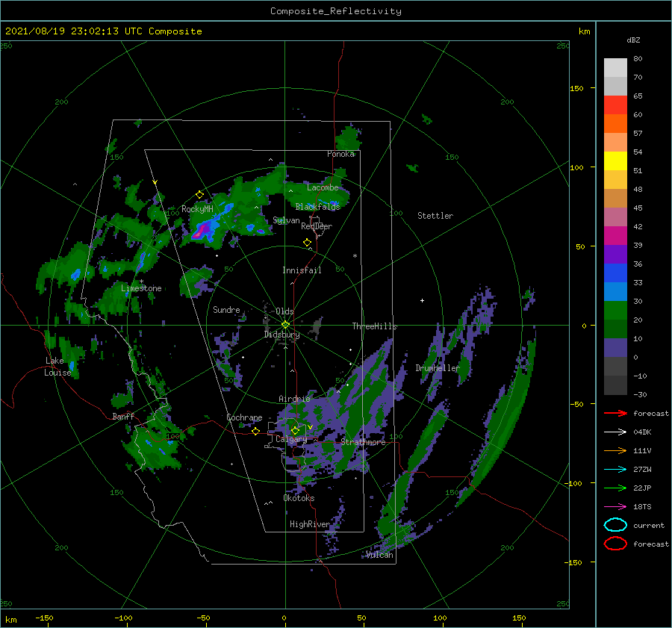The width and height of the screenshot is (672, 628).
Task: Click the Stettler city label
Action: point(435,216)
